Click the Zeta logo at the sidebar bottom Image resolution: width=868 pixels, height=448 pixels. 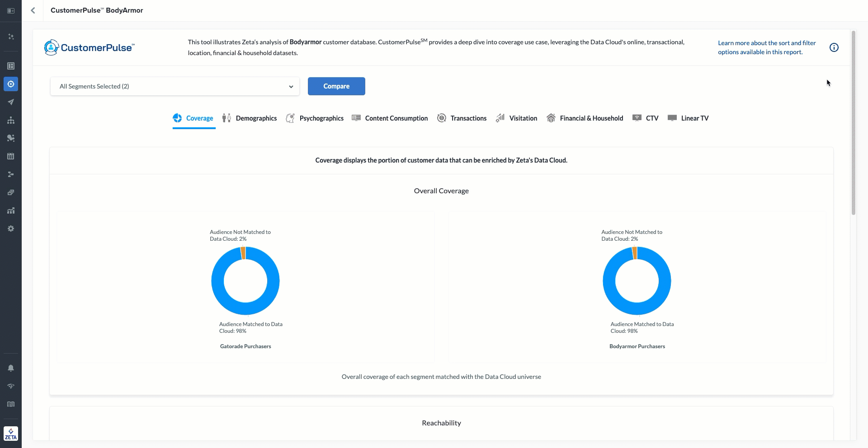point(11,434)
